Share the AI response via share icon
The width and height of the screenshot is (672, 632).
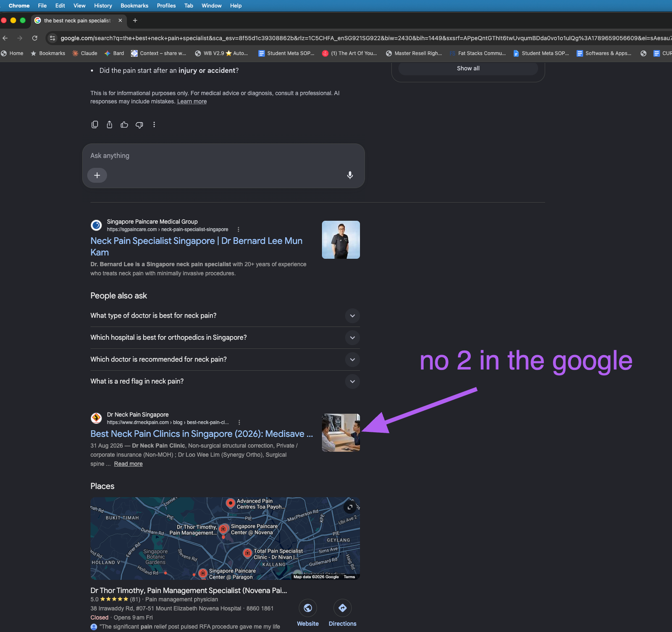[x=110, y=125]
